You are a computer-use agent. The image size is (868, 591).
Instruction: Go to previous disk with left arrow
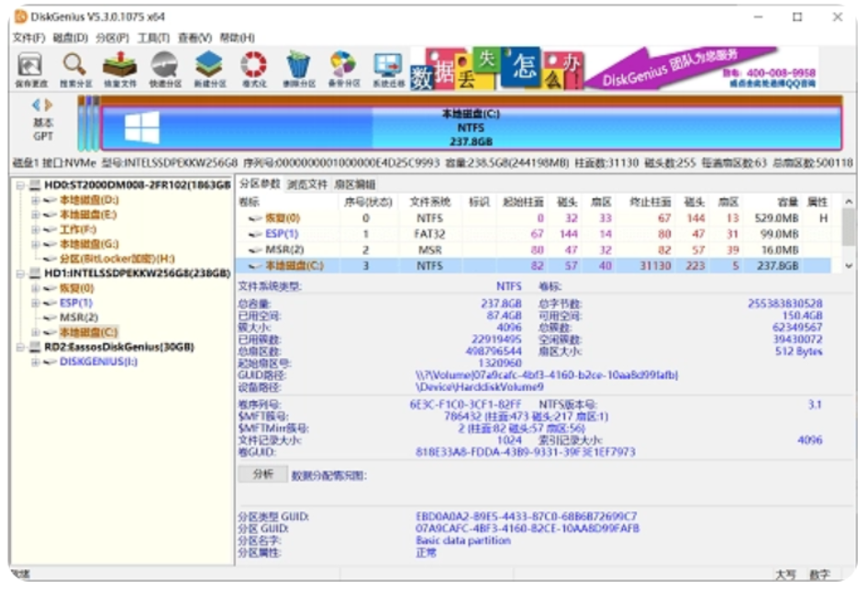36,105
